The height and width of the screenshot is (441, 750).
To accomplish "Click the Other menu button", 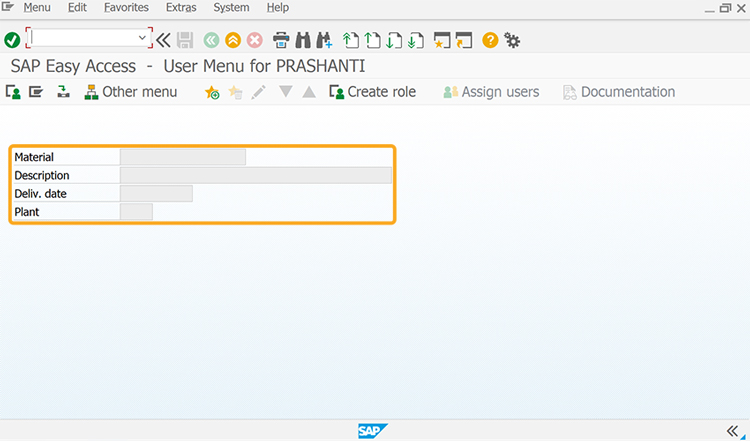I will pyautogui.click(x=131, y=91).
